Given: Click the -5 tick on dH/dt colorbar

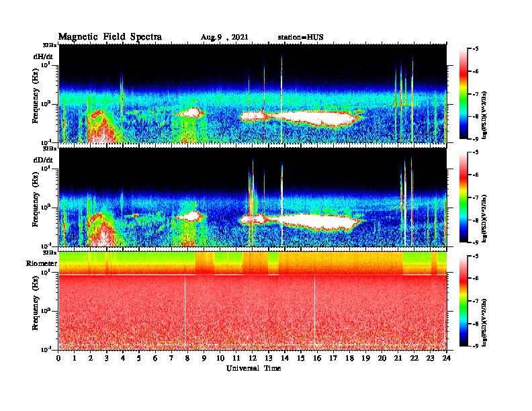Looking at the screenshot, I should 476,49.
